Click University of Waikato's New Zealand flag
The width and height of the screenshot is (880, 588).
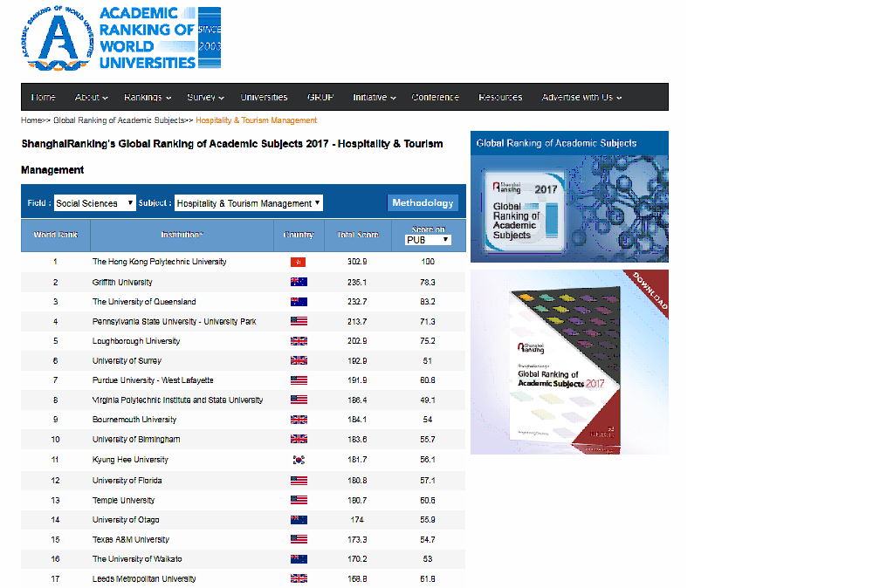tap(299, 559)
